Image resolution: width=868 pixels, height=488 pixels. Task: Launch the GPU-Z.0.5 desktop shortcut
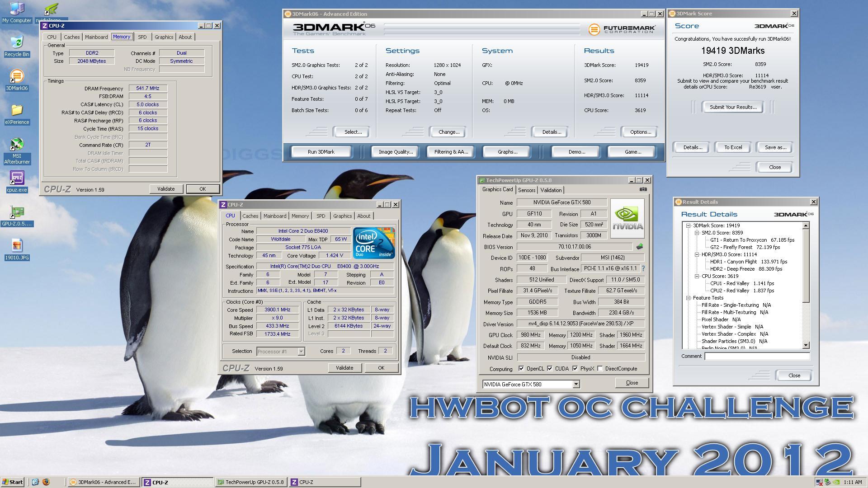(x=17, y=216)
